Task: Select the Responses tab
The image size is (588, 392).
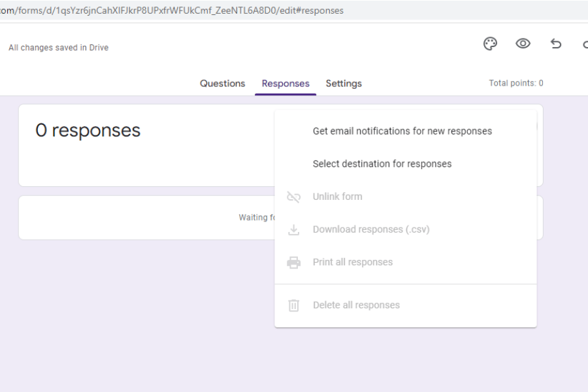Action: [x=285, y=83]
